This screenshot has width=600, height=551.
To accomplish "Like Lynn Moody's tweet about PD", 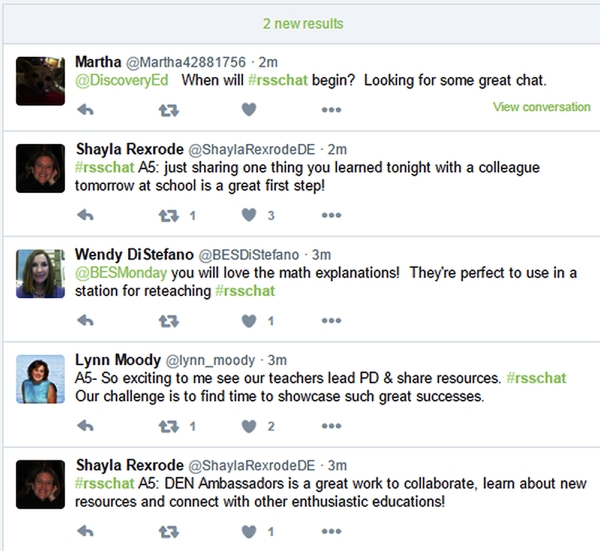I will pos(249,427).
